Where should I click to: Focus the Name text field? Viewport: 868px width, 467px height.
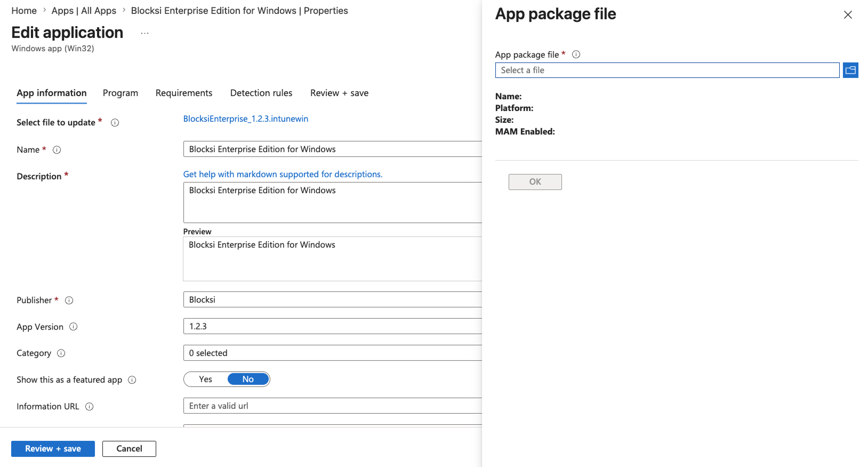(333, 149)
